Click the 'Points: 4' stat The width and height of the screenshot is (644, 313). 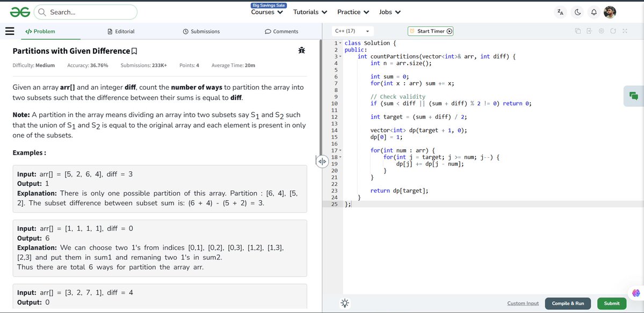click(x=190, y=65)
